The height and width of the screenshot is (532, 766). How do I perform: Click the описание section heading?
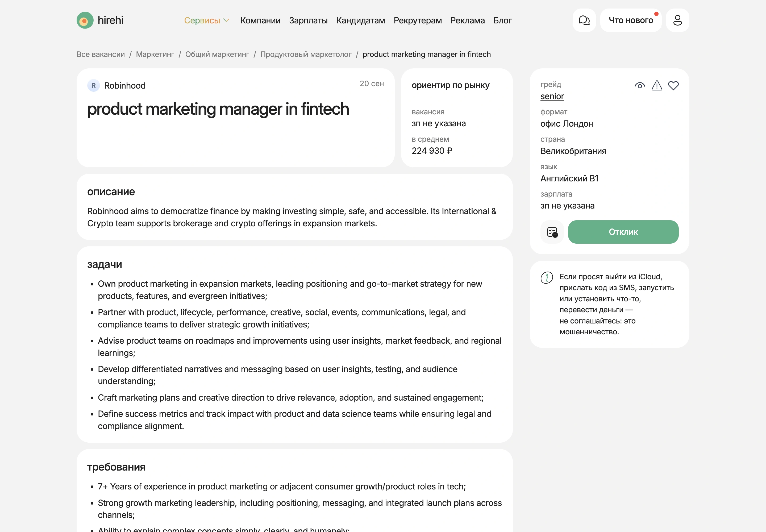pos(111,192)
